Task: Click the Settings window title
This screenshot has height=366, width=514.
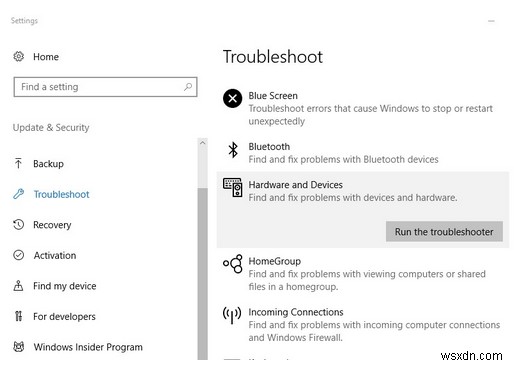Action: point(24,21)
